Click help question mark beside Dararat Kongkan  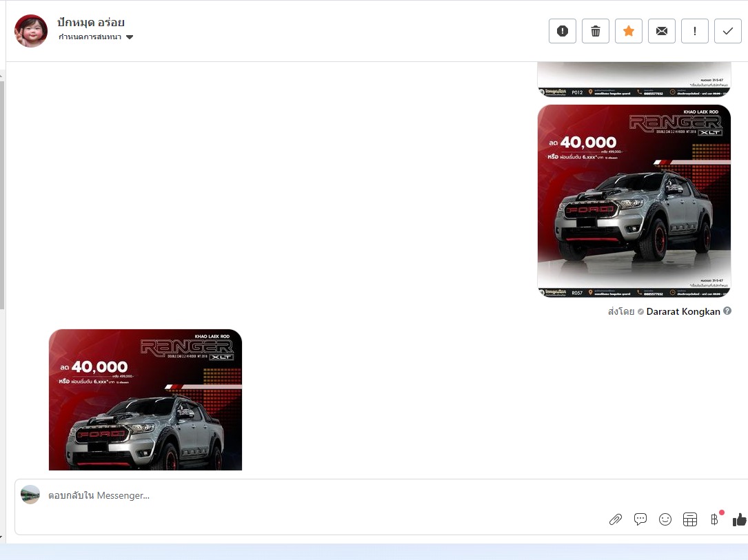tap(727, 311)
